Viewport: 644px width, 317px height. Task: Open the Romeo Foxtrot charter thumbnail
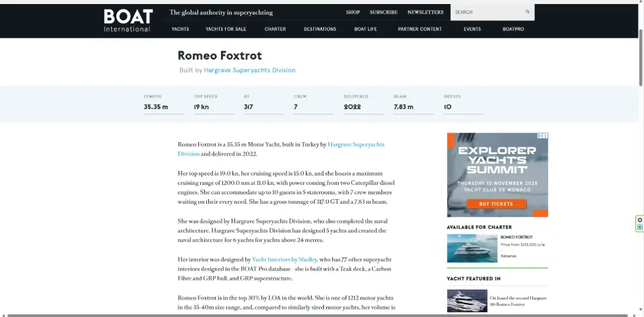[472, 248]
